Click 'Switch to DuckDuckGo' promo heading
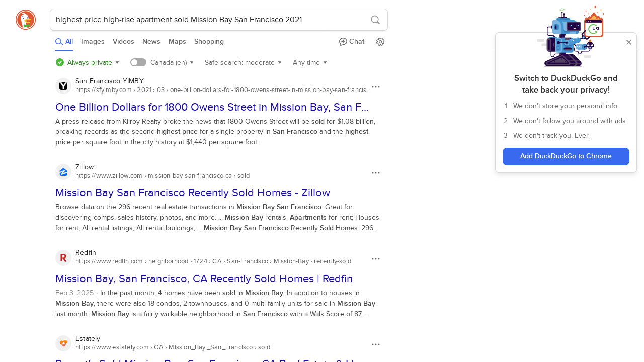 coord(566,84)
